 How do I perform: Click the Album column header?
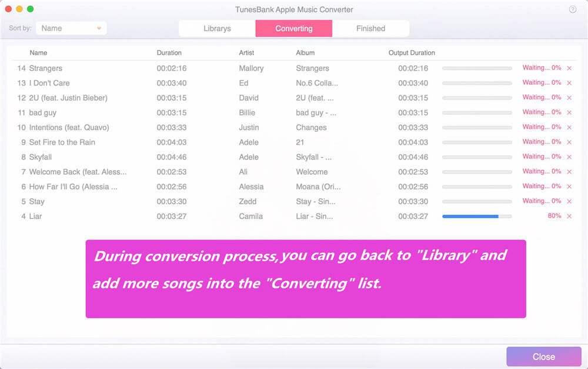click(x=305, y=53)
